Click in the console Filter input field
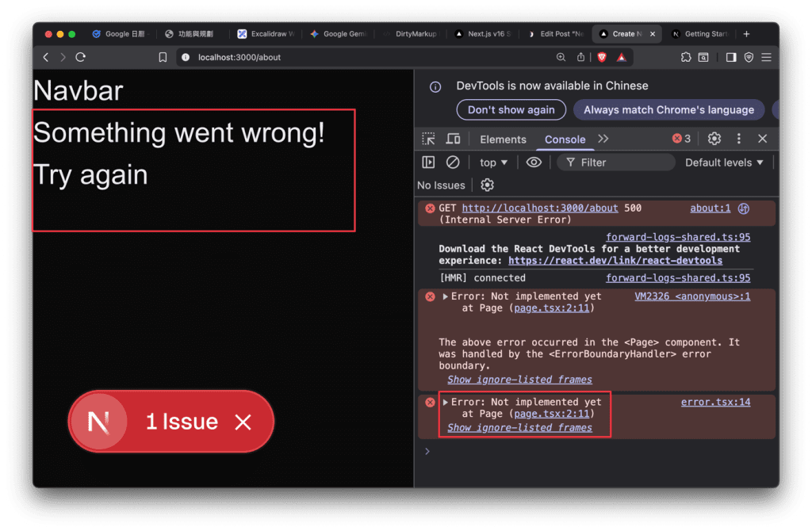 point(619,162)
